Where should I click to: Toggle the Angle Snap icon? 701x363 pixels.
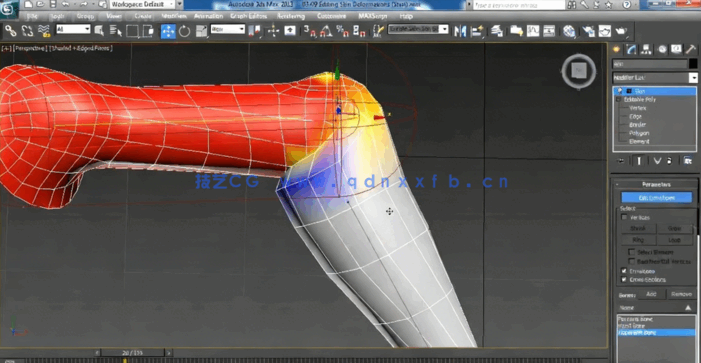(326, 30)
